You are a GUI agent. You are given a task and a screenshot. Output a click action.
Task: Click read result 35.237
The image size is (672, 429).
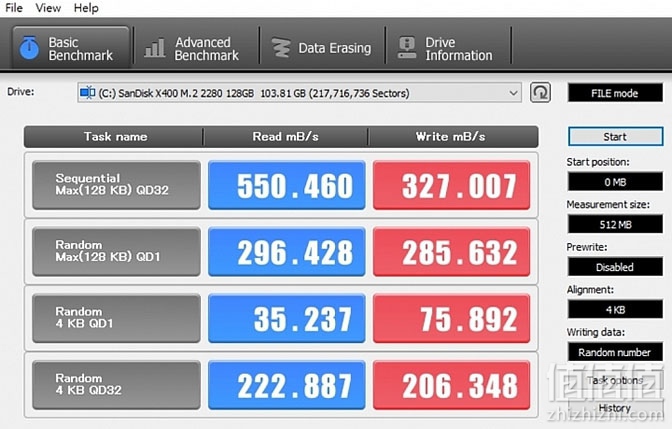[287, 318]
